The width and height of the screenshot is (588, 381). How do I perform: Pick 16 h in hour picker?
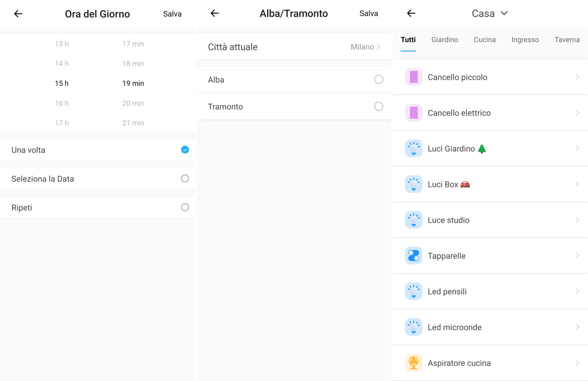click(62, 103)
